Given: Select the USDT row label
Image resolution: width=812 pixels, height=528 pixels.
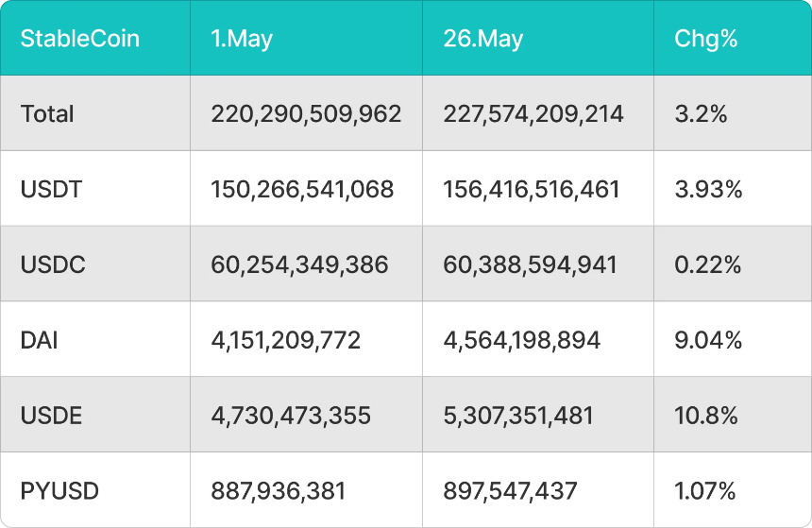Looking at the screenshot, I should pyautogui.click(x=51, y=189).
